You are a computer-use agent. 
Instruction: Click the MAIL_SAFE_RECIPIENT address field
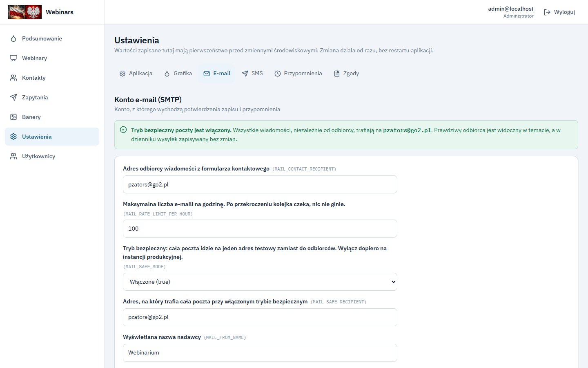260,317
